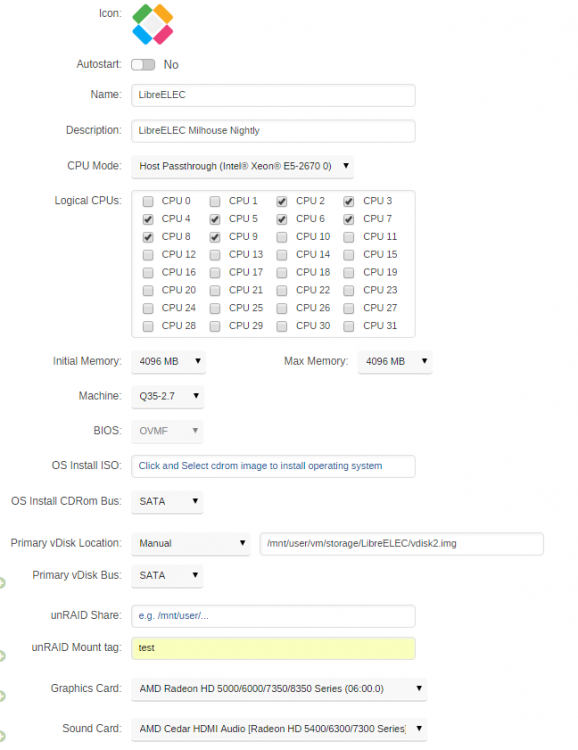Check the CPU 24 checkbox
Viewport: 578px width, 750px height.
tap(148, 308)
